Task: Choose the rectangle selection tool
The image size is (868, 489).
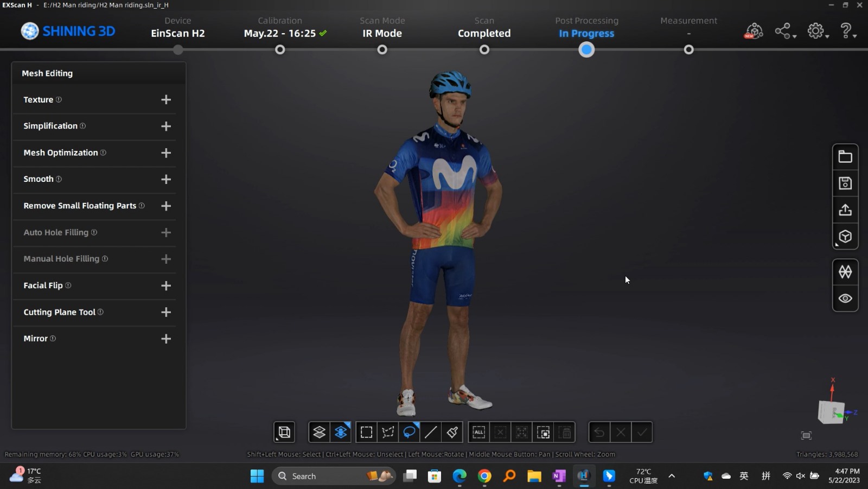Action: click(x=366, y=432)
